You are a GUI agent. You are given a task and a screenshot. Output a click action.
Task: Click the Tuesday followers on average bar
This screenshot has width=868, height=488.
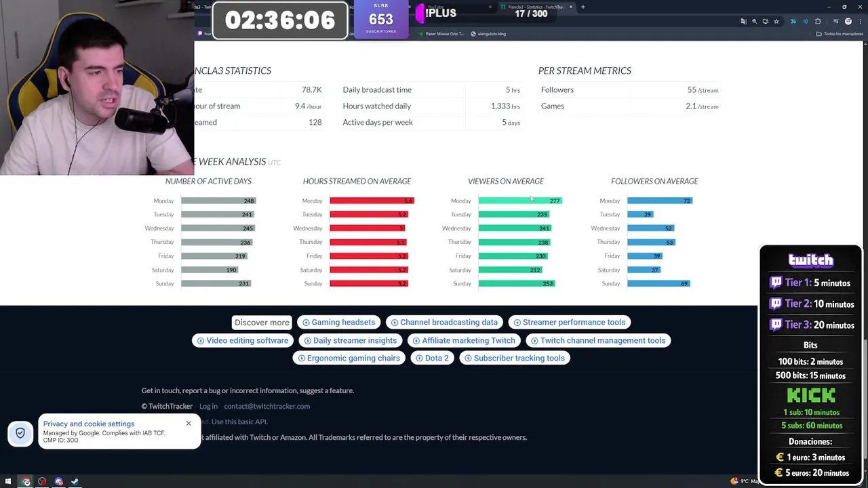(x=640, y=214)
